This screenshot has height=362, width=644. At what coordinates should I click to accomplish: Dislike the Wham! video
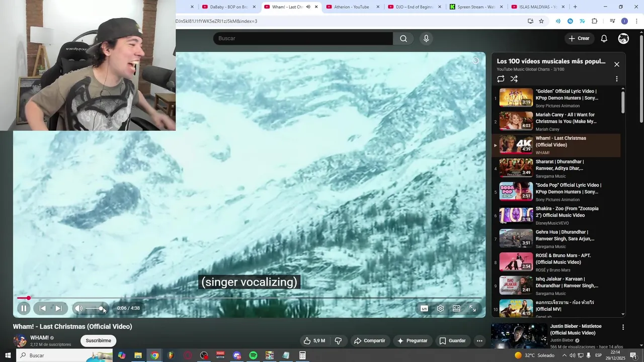click(x=338, y=340)
